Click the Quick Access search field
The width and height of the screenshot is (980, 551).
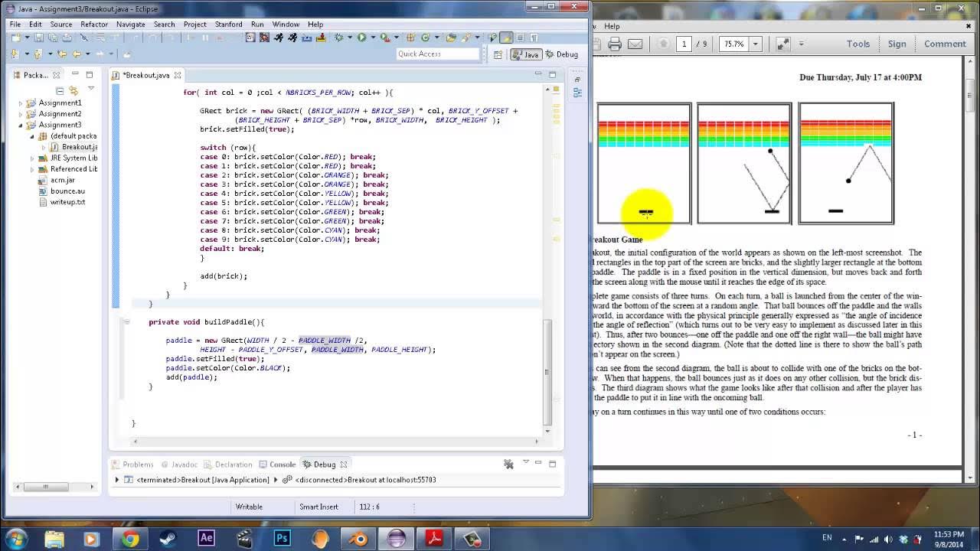(438, 54)
